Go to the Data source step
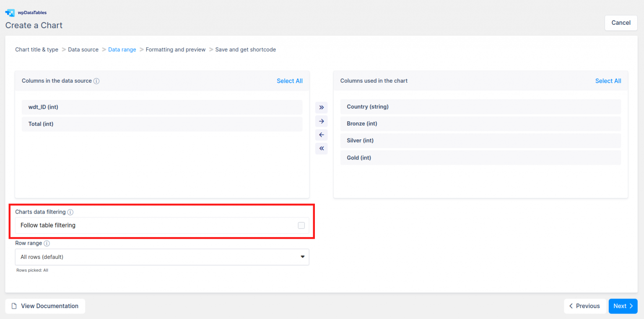This screenshot has width=644, height=319. click(x=83, y=50)
